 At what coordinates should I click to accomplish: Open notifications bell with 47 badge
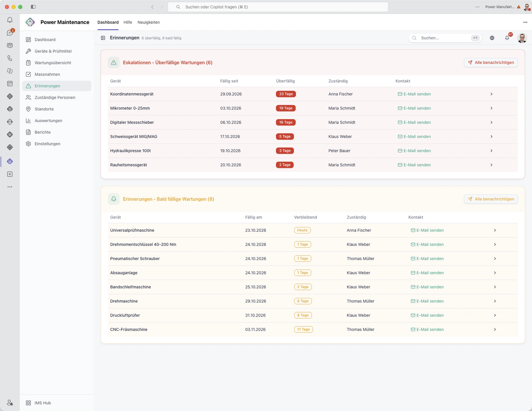[507, 38]
